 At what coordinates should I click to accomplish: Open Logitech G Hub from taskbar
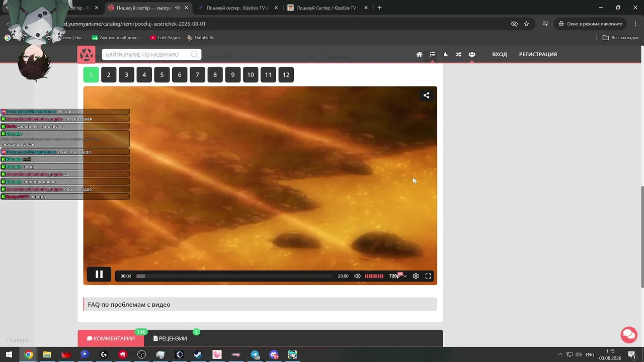[x=104, y=354]
